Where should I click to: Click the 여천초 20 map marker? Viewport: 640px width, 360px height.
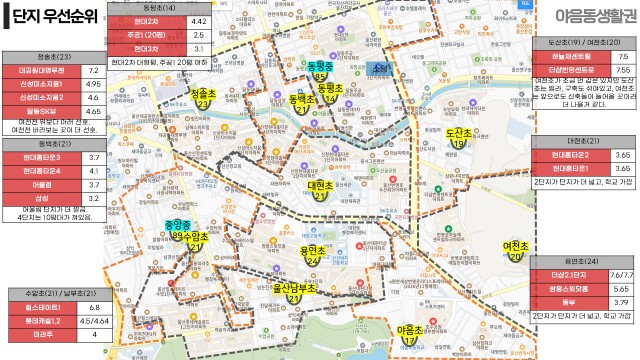516,251
